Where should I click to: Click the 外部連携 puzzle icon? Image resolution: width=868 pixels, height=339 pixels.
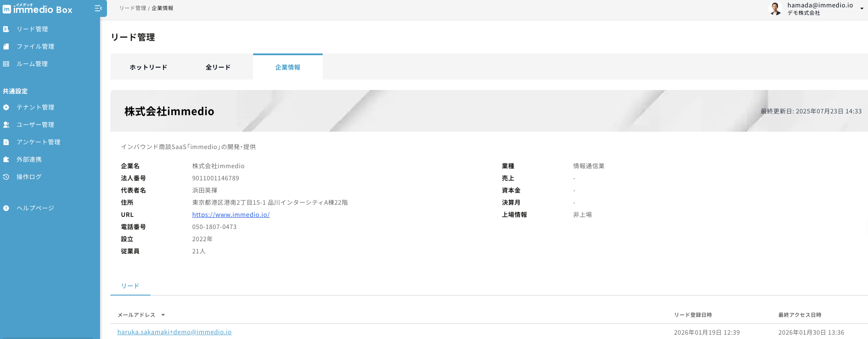6,160
